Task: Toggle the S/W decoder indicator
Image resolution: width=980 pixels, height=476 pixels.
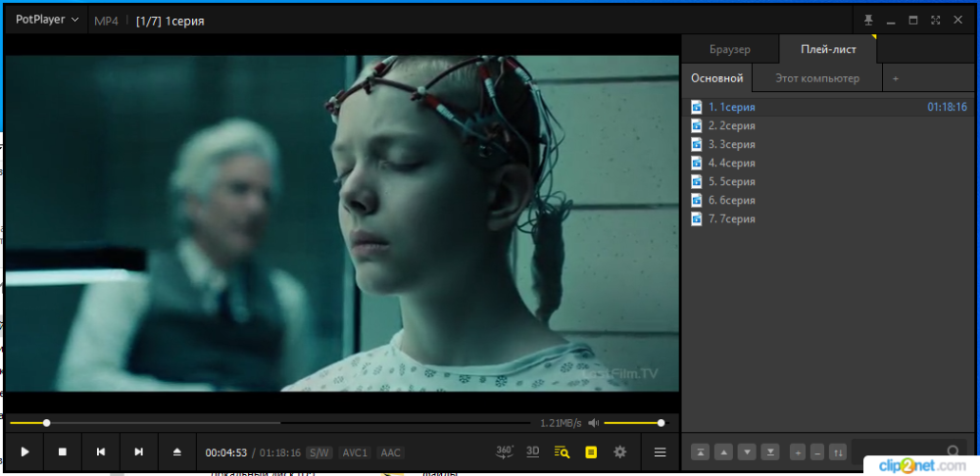Action: pyautogui.click(x=319, y=452)
